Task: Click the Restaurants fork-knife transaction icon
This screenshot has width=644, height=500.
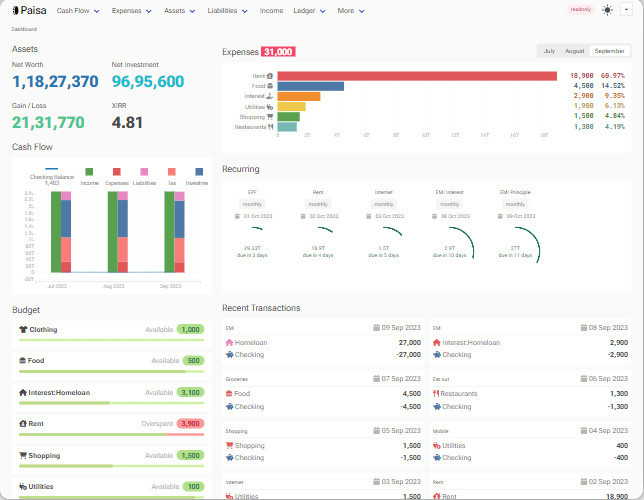Action: pyautogui.click(x=436, y=394)
